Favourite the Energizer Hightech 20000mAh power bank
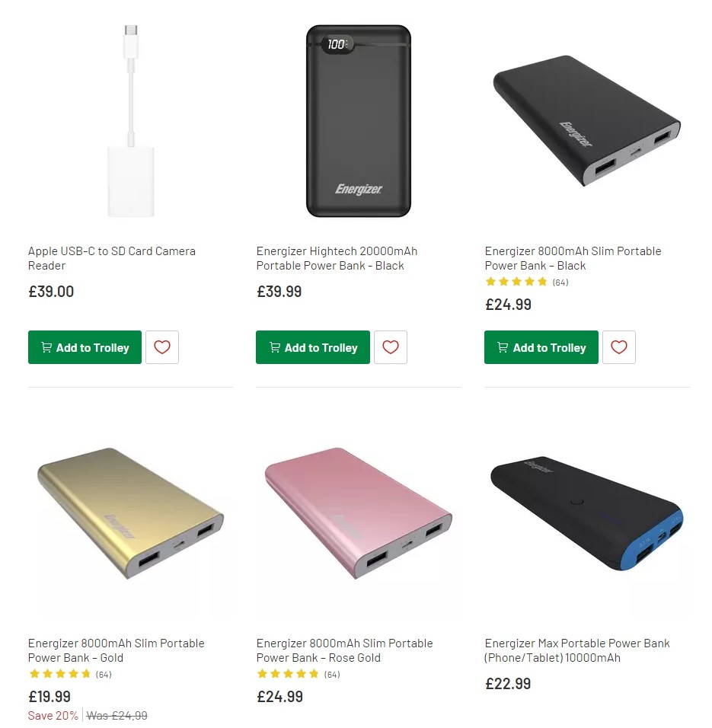This screenshot has width=712, height=728. click(391, 347)
